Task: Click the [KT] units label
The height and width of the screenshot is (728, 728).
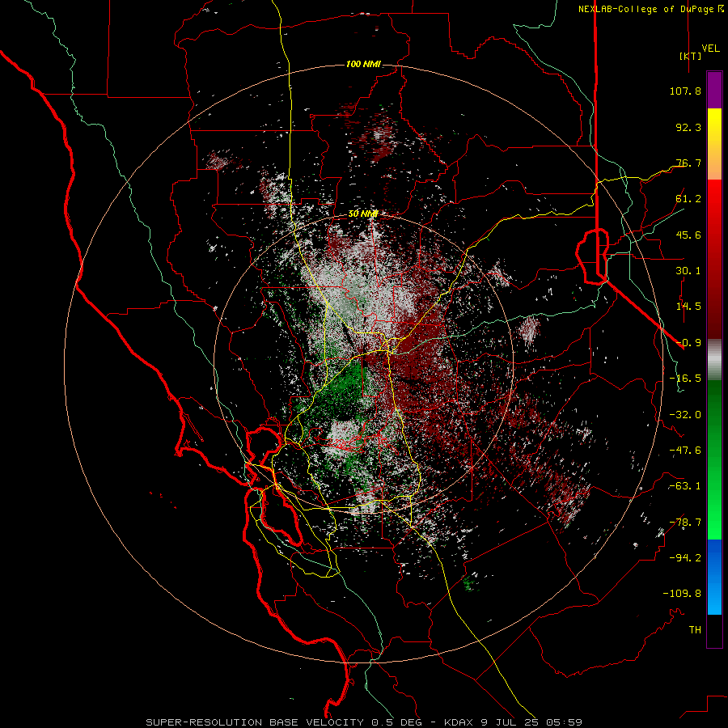Action: pyautogui.click(x=691, y=56)
